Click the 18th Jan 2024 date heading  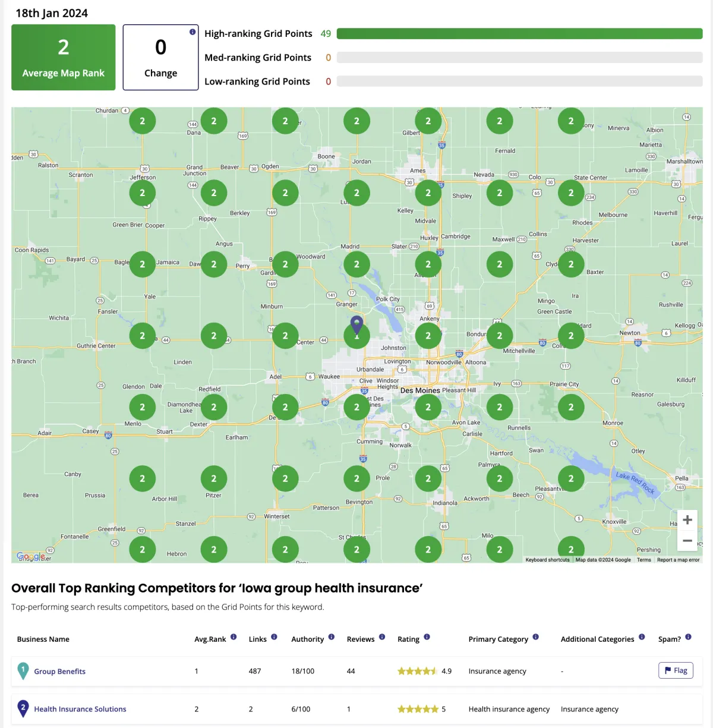(52, 13)
